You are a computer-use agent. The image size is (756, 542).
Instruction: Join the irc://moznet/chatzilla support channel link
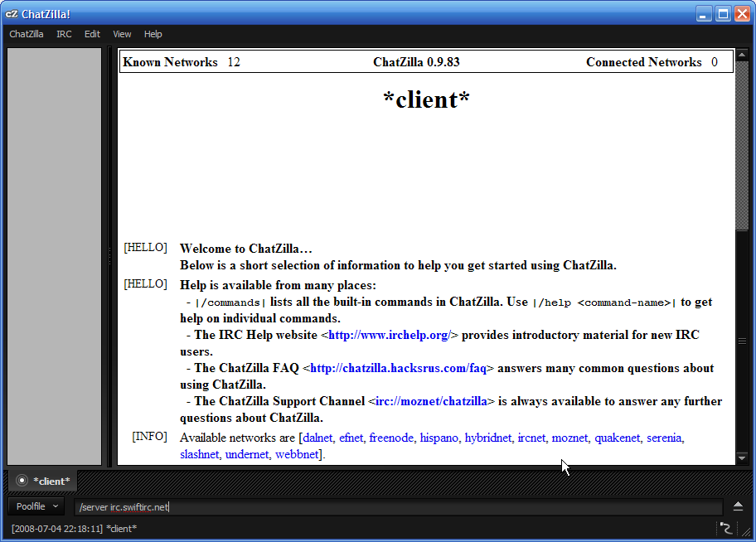pyautogui.click(x=432, y=402)
